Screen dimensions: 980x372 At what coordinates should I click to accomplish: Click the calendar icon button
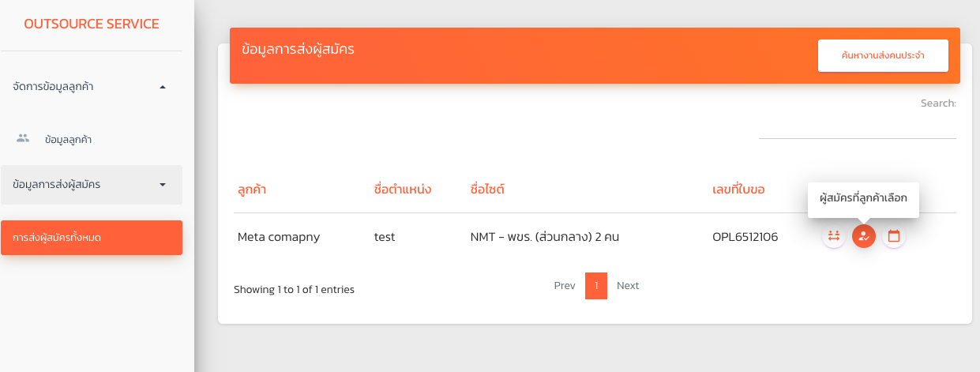click(x=894, y=236)
